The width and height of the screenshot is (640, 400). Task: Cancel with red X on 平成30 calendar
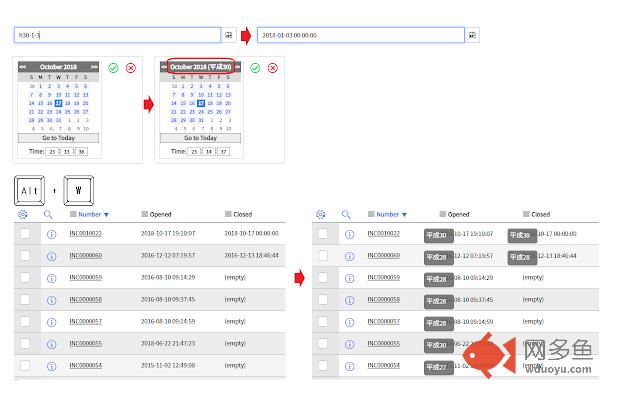tap(273, 68)
